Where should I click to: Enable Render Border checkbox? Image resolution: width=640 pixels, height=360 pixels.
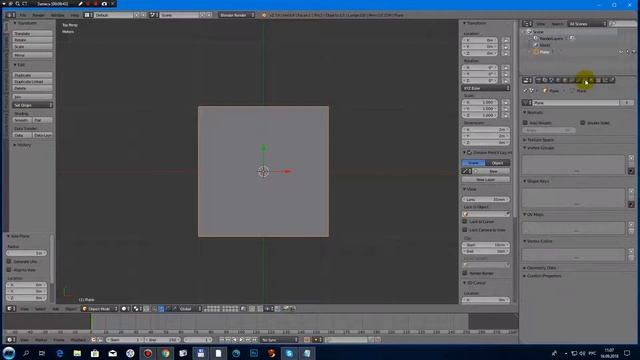click(x=464, y=273)
